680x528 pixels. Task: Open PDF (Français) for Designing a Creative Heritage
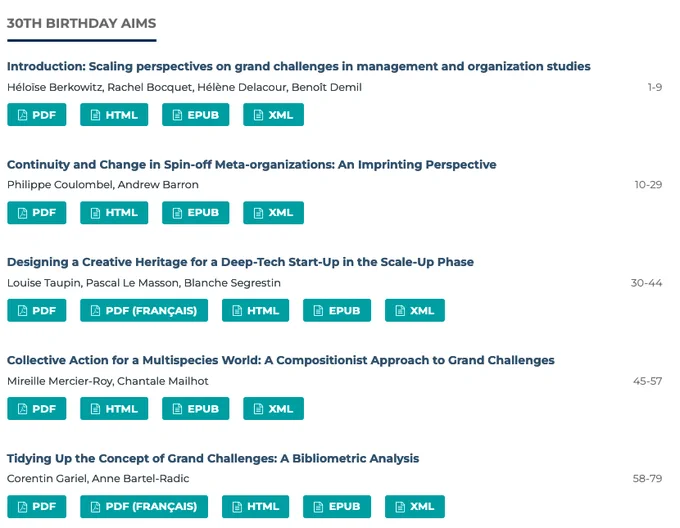(x=144, y=310)
